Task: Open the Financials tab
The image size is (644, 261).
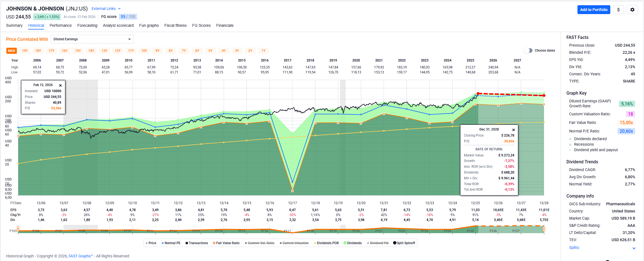Action: 225,25
